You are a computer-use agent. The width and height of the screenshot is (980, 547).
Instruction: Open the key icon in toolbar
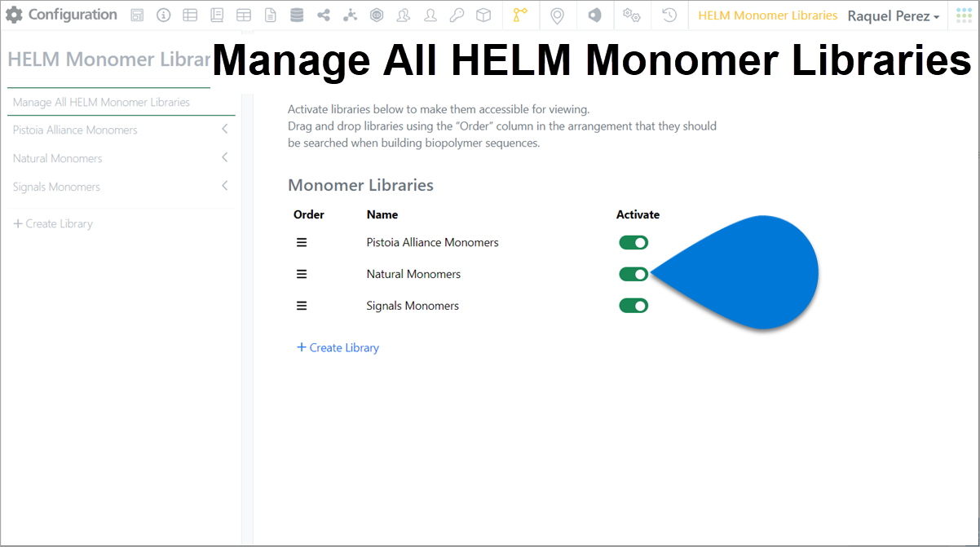point(457,15)
